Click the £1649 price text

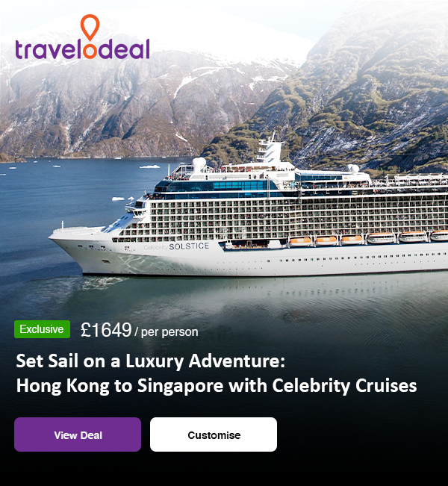pos(106,330)
